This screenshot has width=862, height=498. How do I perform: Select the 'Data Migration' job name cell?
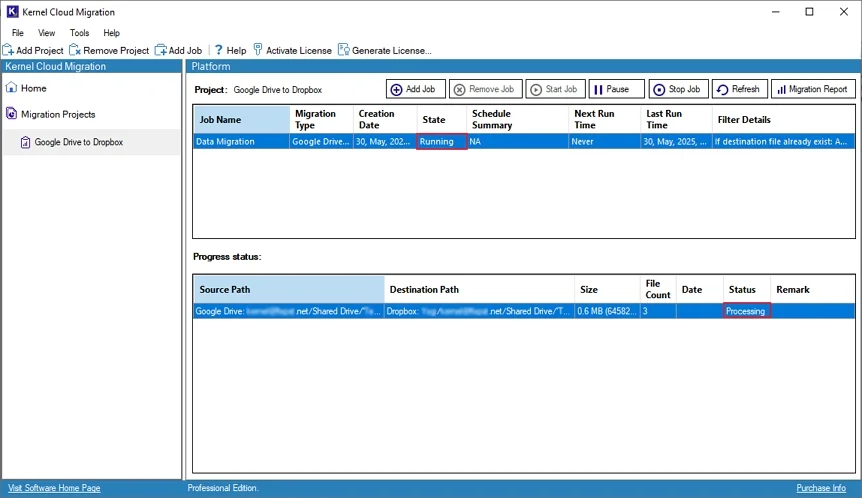tap(241, 142)
